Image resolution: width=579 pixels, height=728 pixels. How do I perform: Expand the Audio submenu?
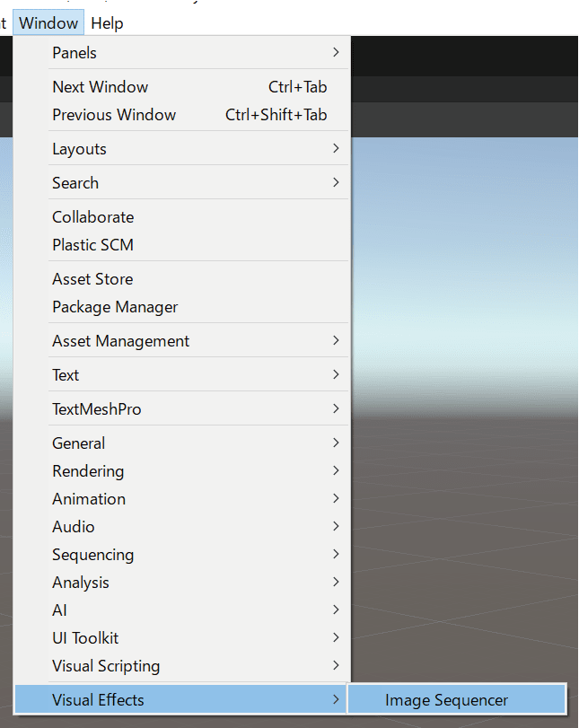point(181,527)
